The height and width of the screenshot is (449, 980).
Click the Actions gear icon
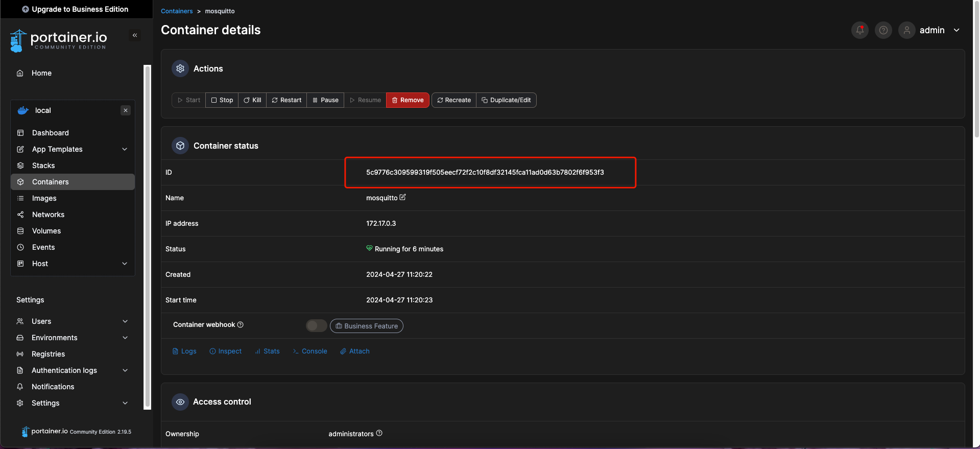[x=180, y=68]
